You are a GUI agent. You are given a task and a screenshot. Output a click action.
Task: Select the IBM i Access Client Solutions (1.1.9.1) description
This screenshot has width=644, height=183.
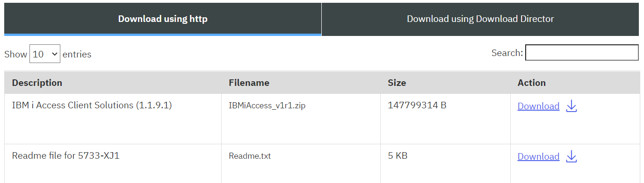point(92,106)
